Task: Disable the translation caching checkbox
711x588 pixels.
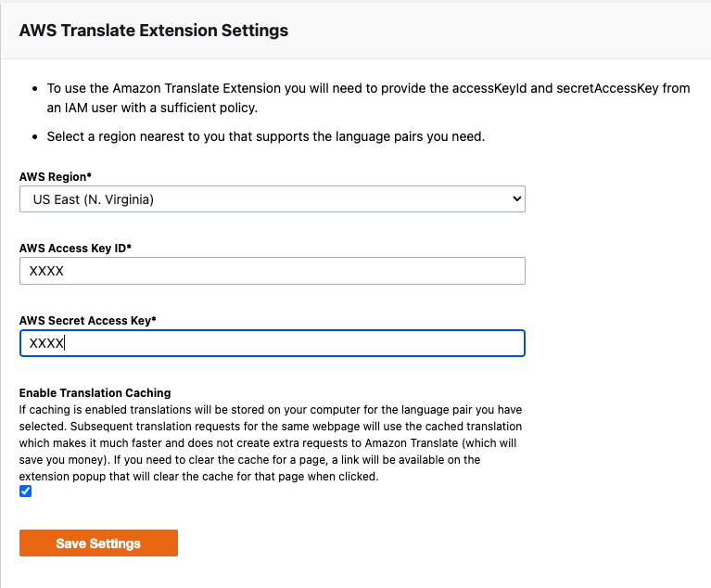Action: coord(26,491)
